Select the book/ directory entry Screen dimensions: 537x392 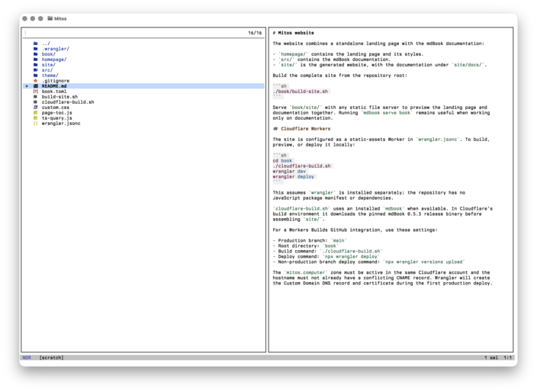[49, 54]
